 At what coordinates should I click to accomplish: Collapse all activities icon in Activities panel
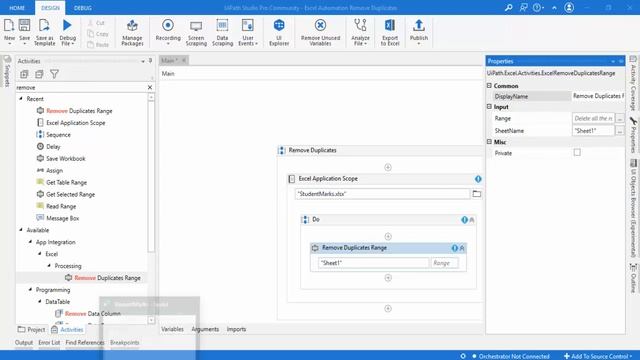(39, 74)
